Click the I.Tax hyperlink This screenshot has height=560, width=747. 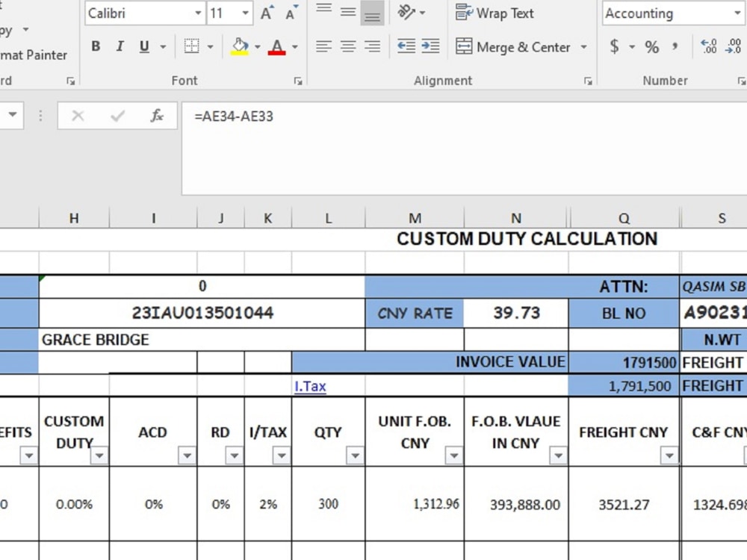point(311,386)
